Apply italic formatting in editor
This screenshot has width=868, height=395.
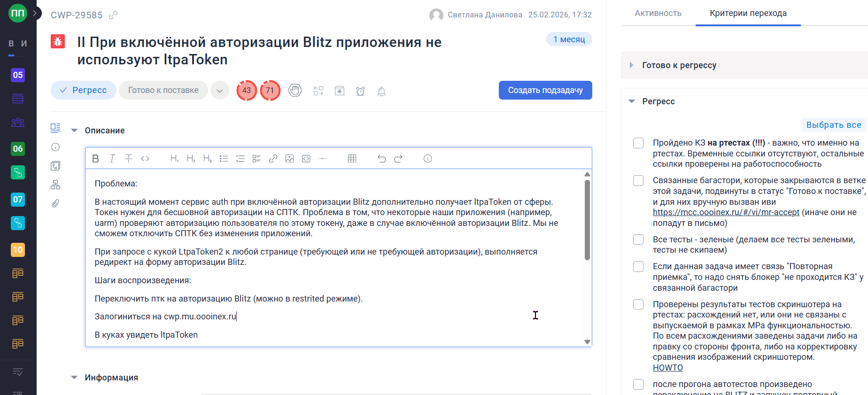point(112,159)
